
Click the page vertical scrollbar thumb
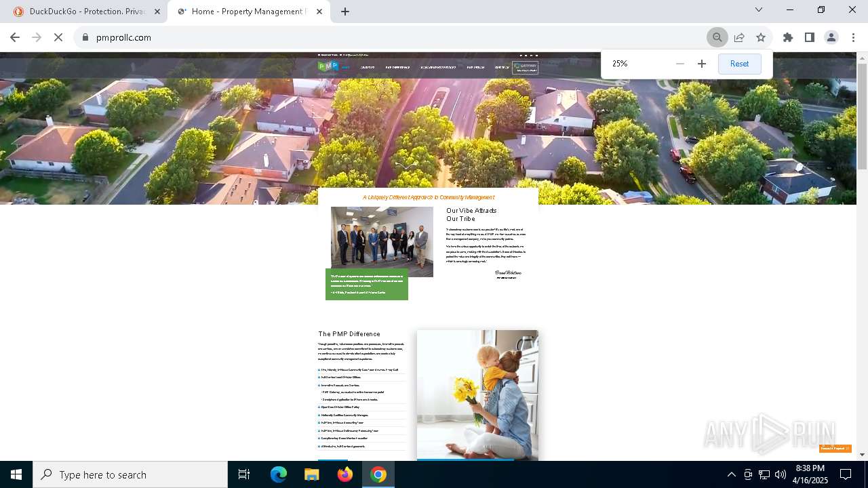[x=862, y=115]
